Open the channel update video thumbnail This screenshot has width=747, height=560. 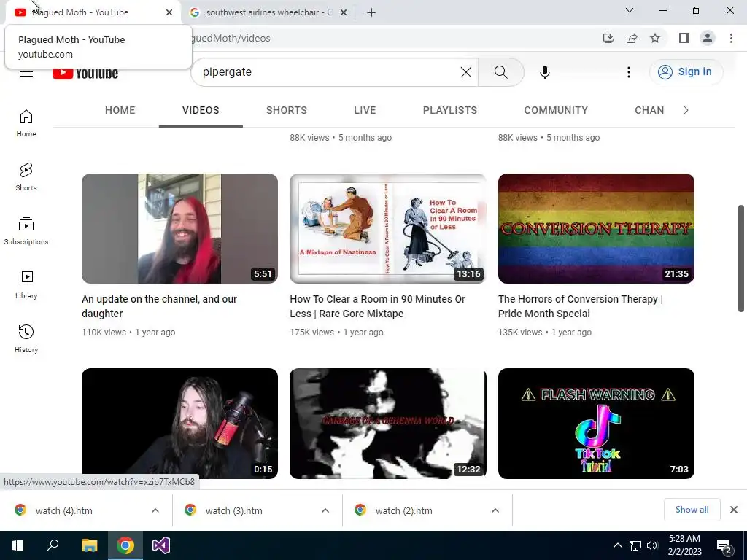point(179,228)
